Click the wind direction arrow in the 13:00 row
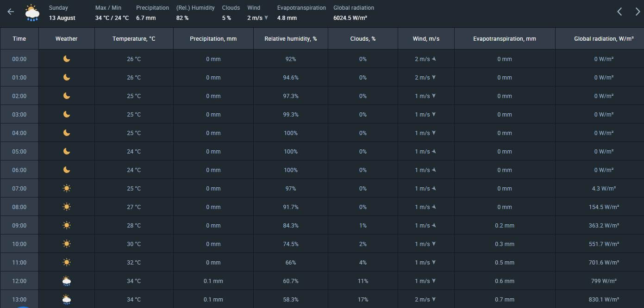Screen dimensions: 644x308 434,299
